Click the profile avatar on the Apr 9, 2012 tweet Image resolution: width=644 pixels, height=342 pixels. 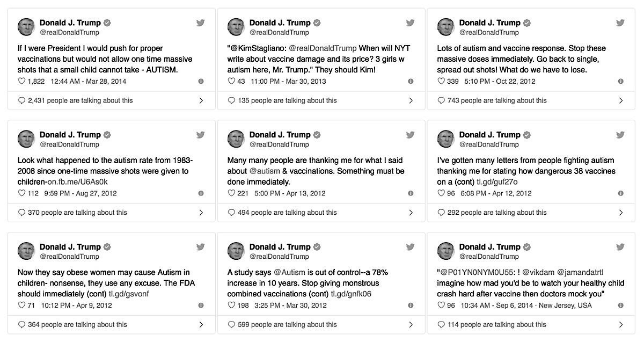tap(26, 251)
